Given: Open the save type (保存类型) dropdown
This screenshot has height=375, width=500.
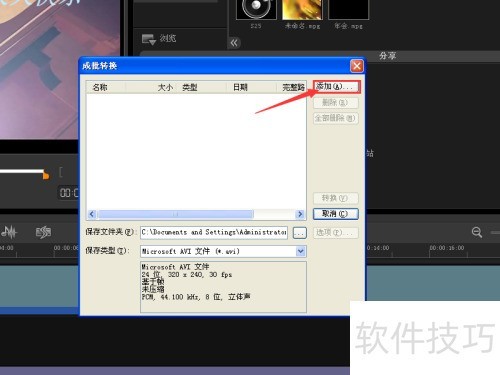Looking at the screenshot, I should (x=301, y=251).
